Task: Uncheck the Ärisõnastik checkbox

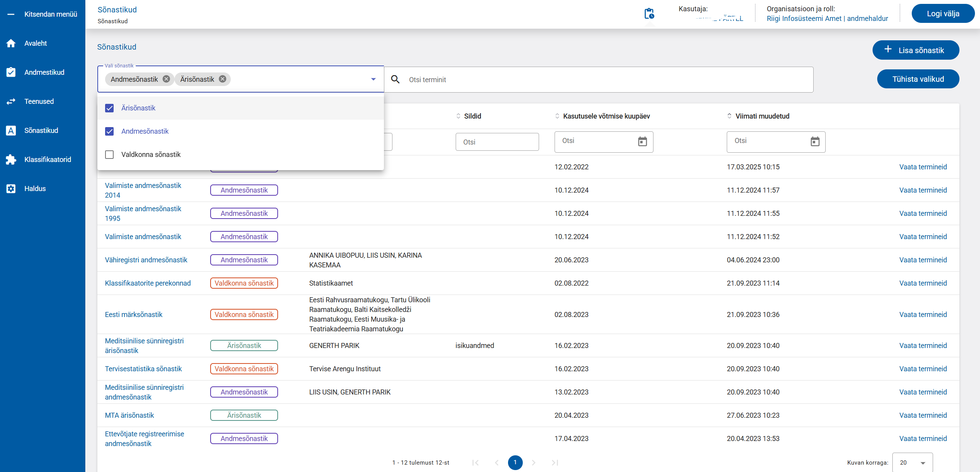Action: coord(109,108)
